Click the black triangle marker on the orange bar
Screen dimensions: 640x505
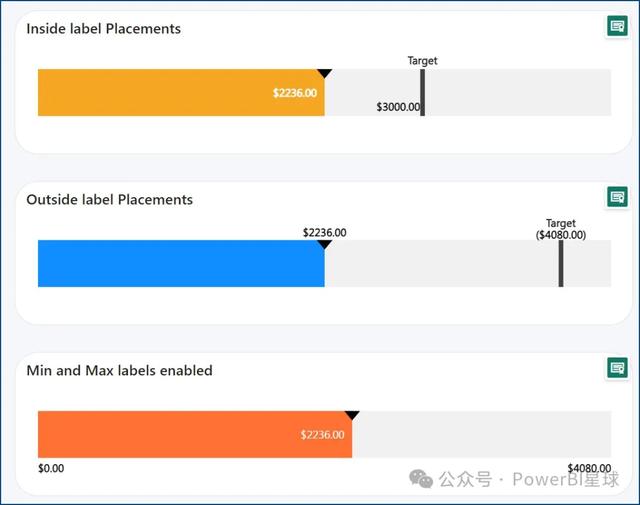[x=324, y=74]
